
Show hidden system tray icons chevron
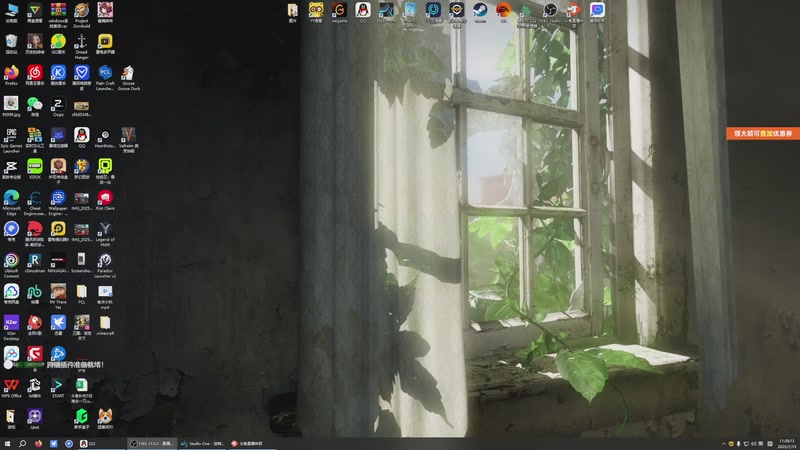[x=723, y=444]
